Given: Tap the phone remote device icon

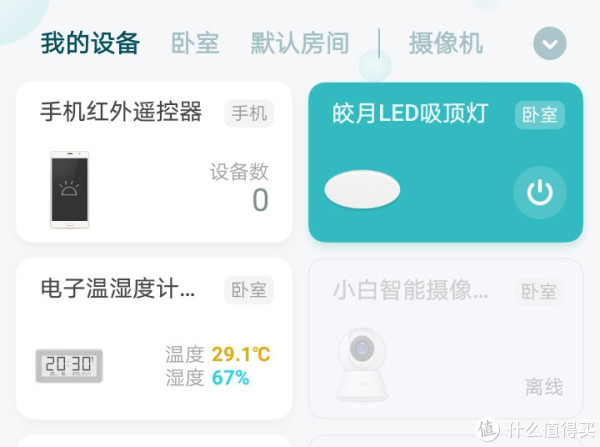Looking at the screenshot, I should pos(70,190).
